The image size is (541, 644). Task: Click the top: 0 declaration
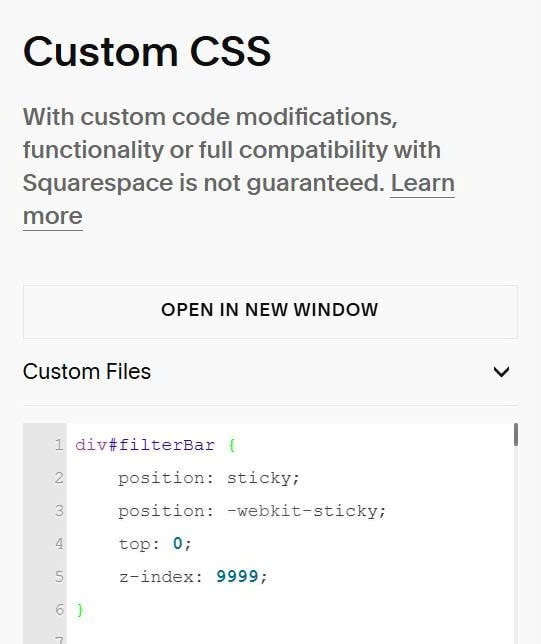click(x=155, y=544)
